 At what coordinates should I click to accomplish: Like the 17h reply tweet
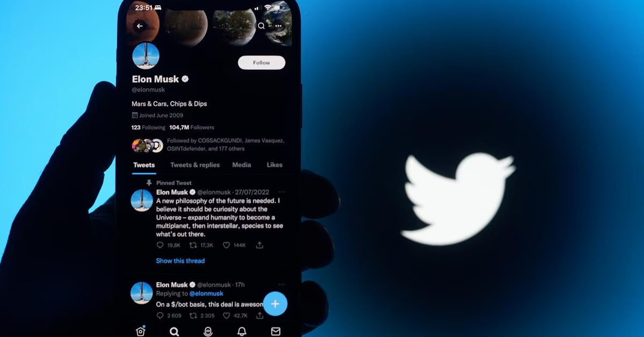226,316
